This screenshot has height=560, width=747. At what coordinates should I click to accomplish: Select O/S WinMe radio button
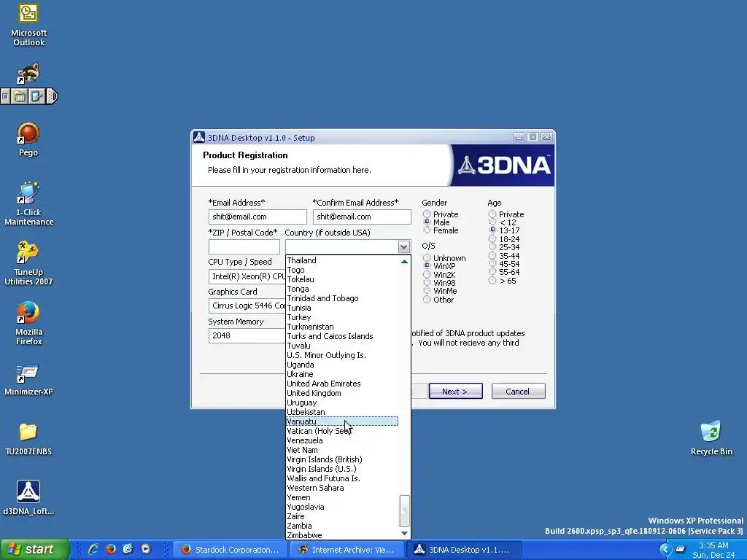(x=427, y=291)
